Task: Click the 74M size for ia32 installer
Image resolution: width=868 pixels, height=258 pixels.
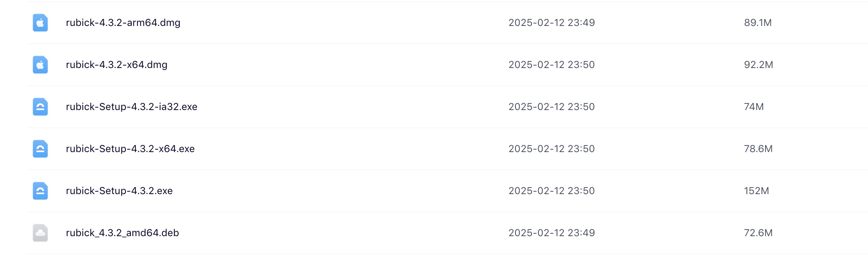Action: point(754,107)
